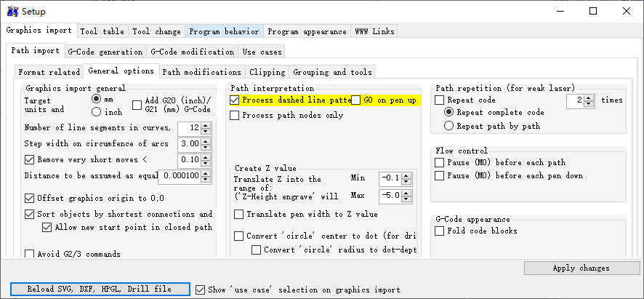
Task: Click the Setup window app icon
Action: click(x=12, y=11)
